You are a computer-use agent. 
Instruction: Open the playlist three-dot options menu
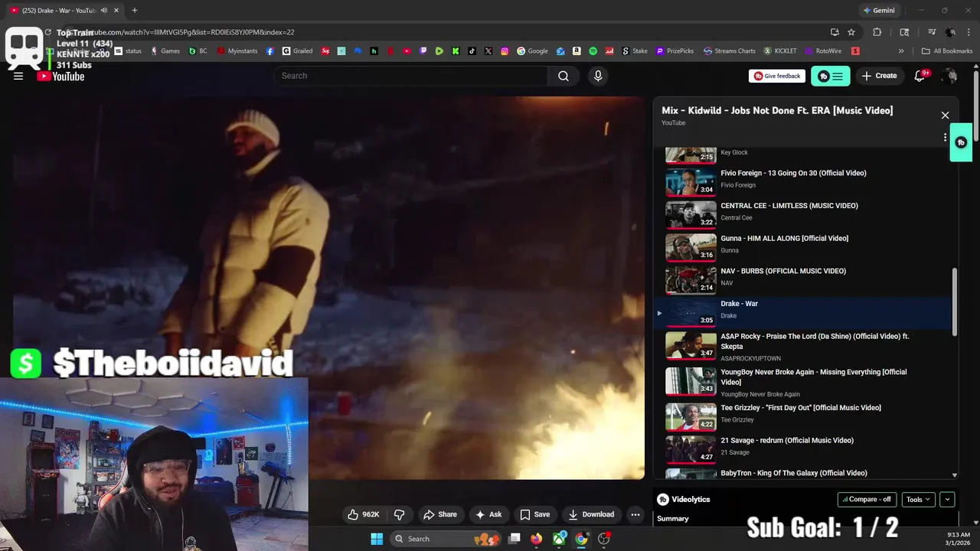pyautogui.click(x=945, y=139)
